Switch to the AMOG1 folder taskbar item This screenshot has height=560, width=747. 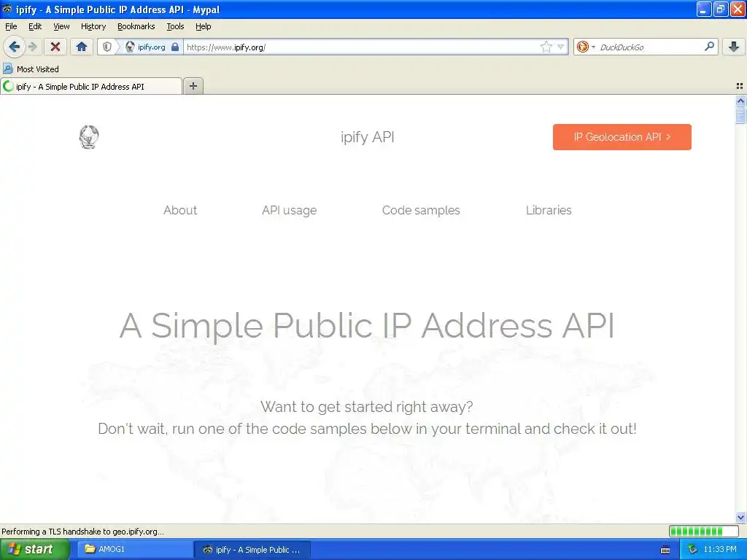[133, 550]
